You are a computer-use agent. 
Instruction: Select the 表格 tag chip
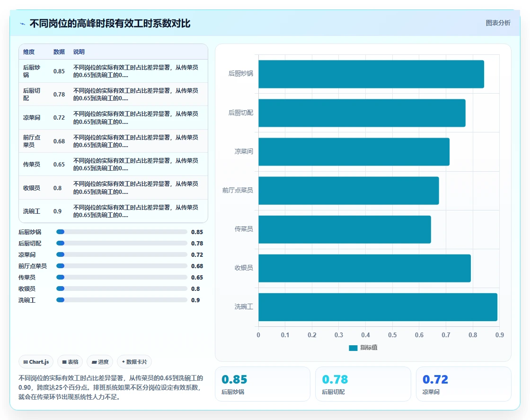(71, 362)
